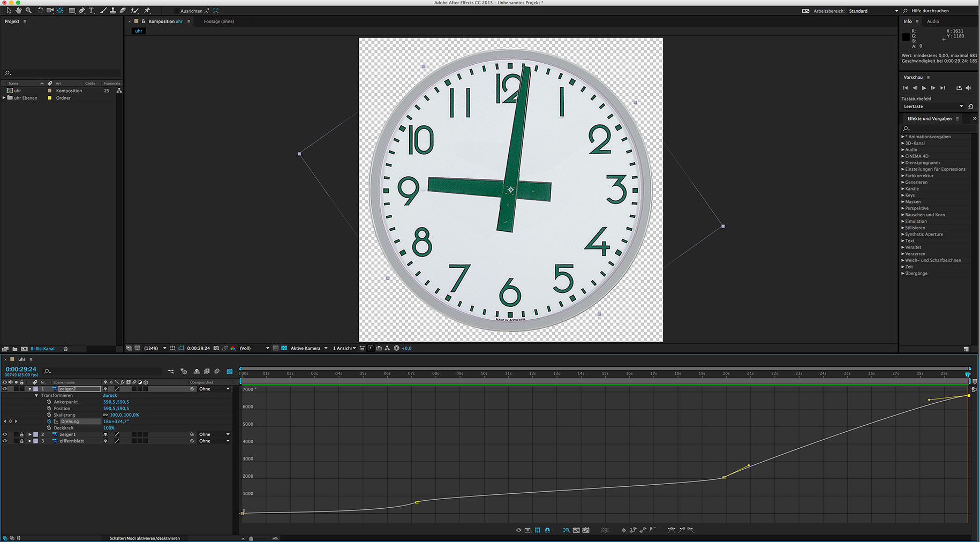Hide the zeiger1 layer eye
Screen dimensions: 980x542
(x=5, y=434)
